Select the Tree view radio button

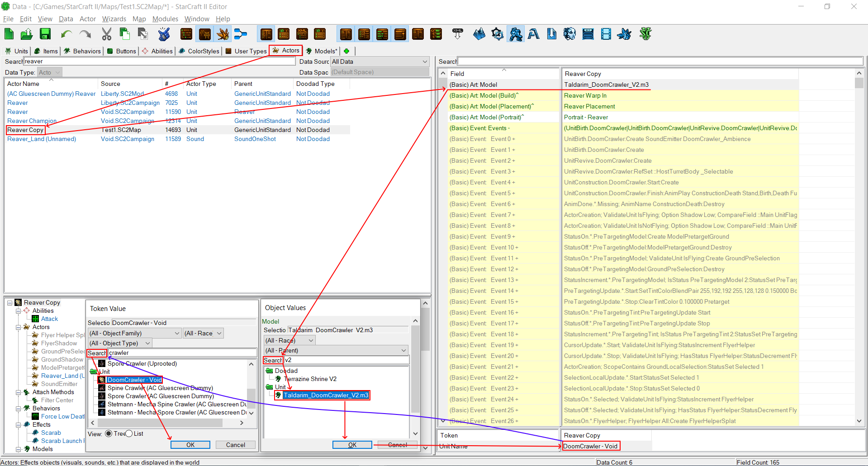pyautogui.click(x=109, y=433)
